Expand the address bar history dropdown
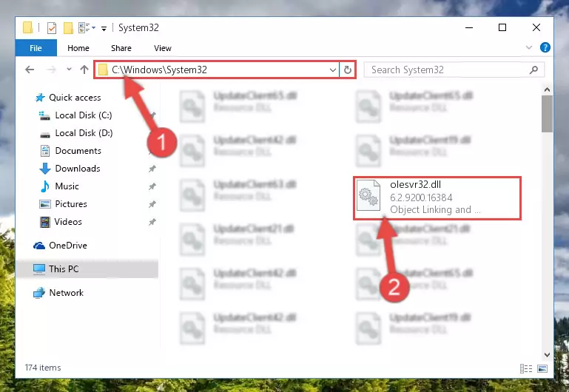Viewport: 569px width, 392px height. 333,70
